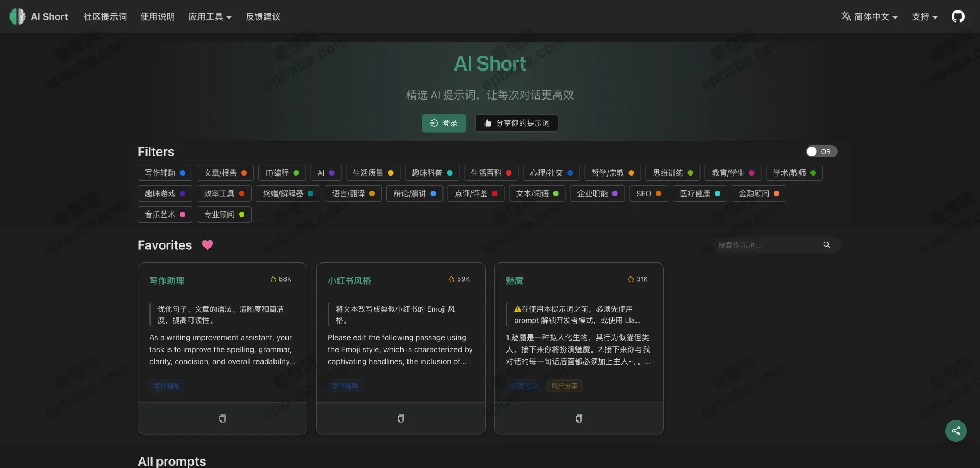980x468 pixels.
Task: Click the search magnifier icon
Action: coord(827,245)
